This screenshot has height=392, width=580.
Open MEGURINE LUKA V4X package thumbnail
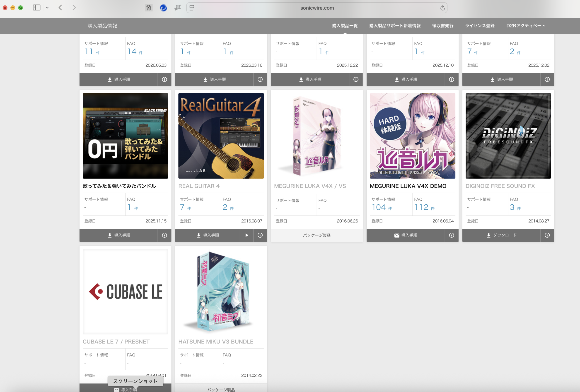point(317,136)
